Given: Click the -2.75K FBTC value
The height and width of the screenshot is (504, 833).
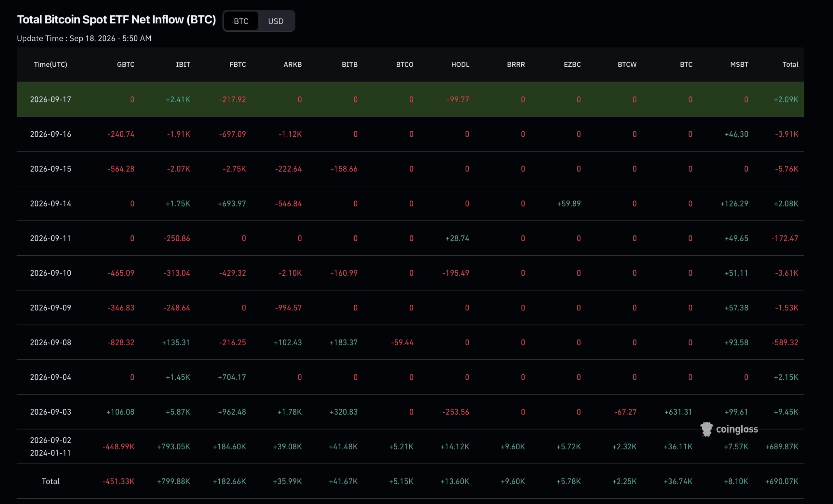Looking at the screenshot, I should (234, 168).
